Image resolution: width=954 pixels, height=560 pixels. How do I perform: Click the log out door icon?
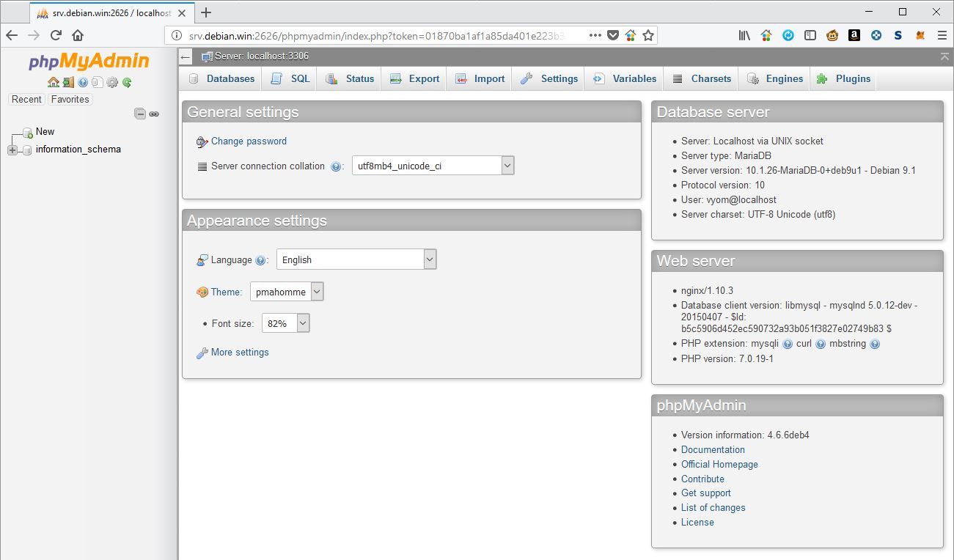point(68,82)
